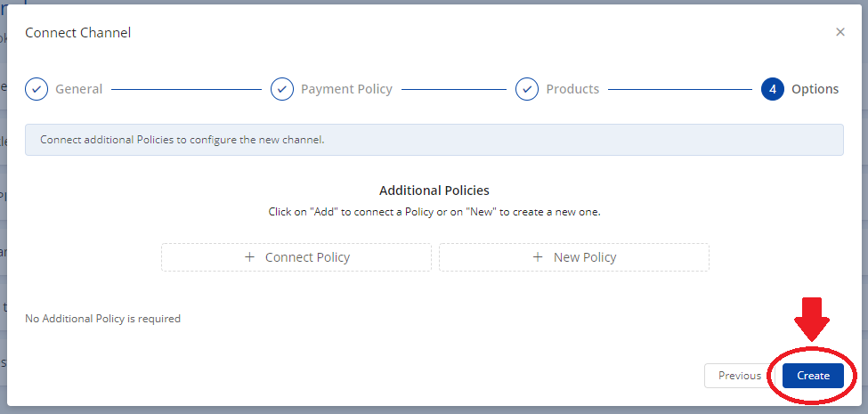Screen dimensions: 868x414
Task: Click the Previous button
Action: [739, 376]
